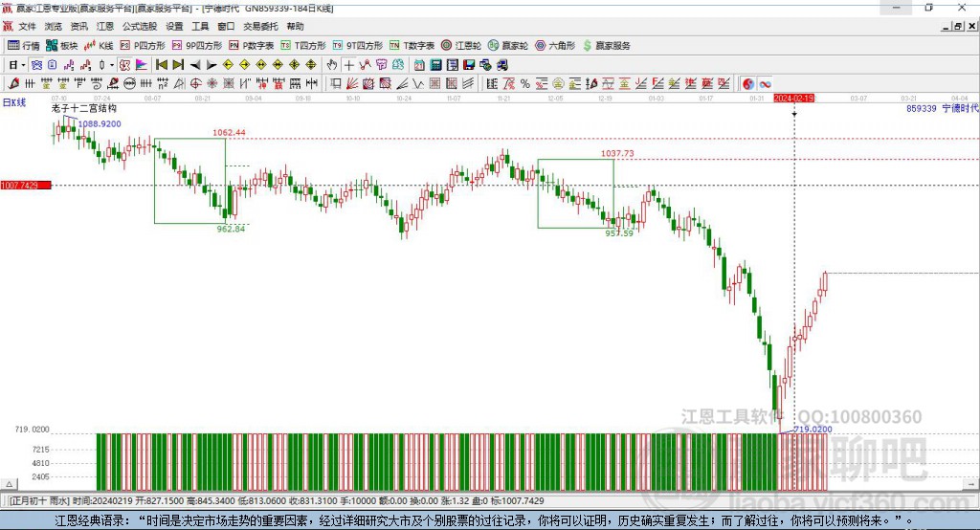
Task: Open the 六角形 hexagon tool
Action: pos(555,46)
